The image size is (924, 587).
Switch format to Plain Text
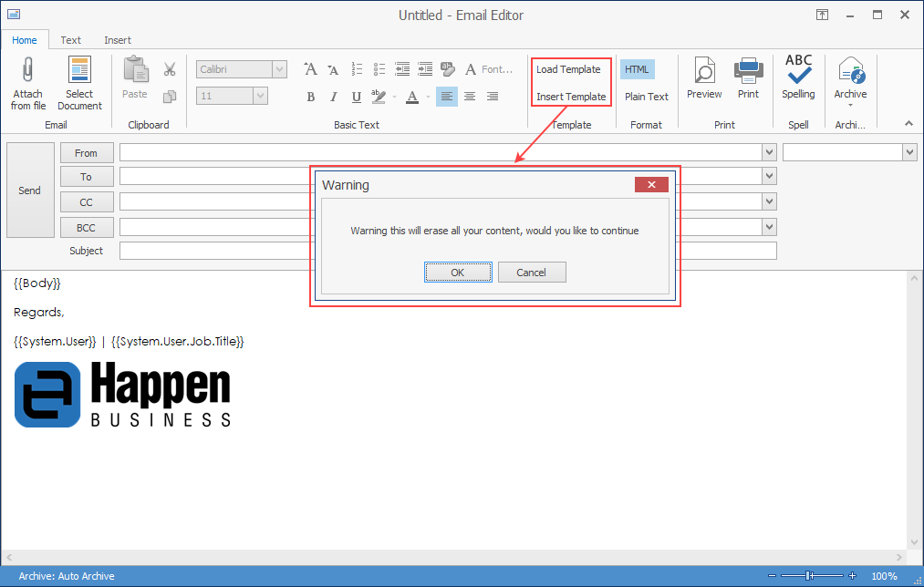647,97
